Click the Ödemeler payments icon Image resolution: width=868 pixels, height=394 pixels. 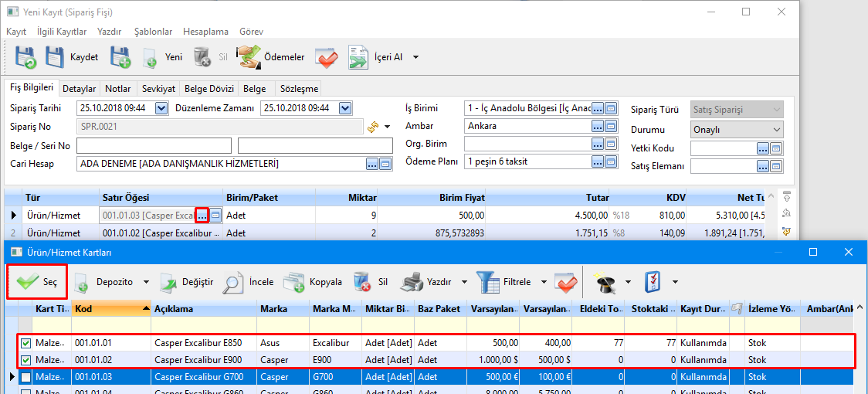pyautogui.click(x=248, y=57)
